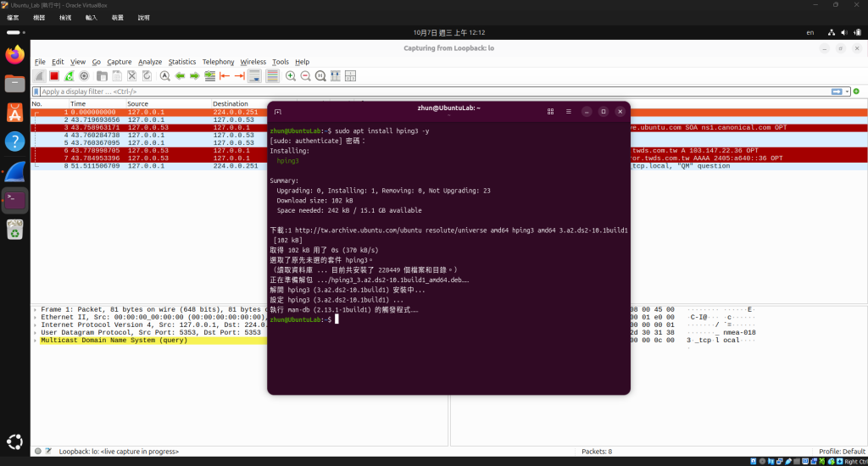
Task: Save this capture file icon
Action: (117, 75)
